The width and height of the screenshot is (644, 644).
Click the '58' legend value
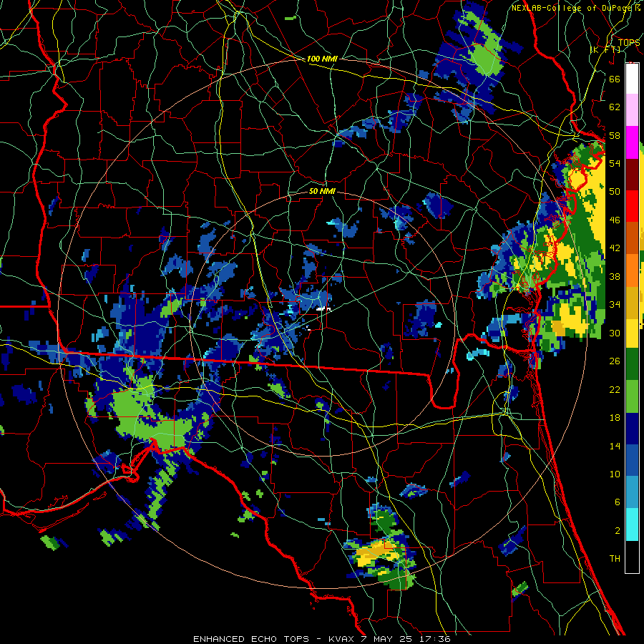[615, 135]
